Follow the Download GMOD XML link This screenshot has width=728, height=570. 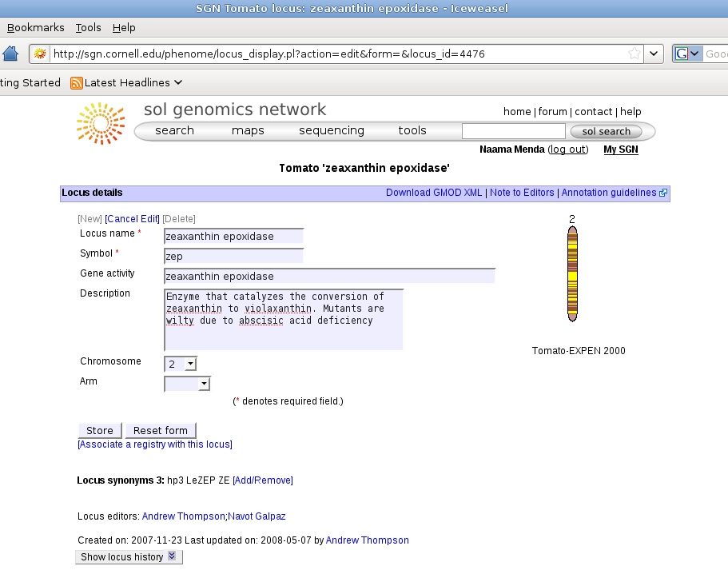point(434,193)
